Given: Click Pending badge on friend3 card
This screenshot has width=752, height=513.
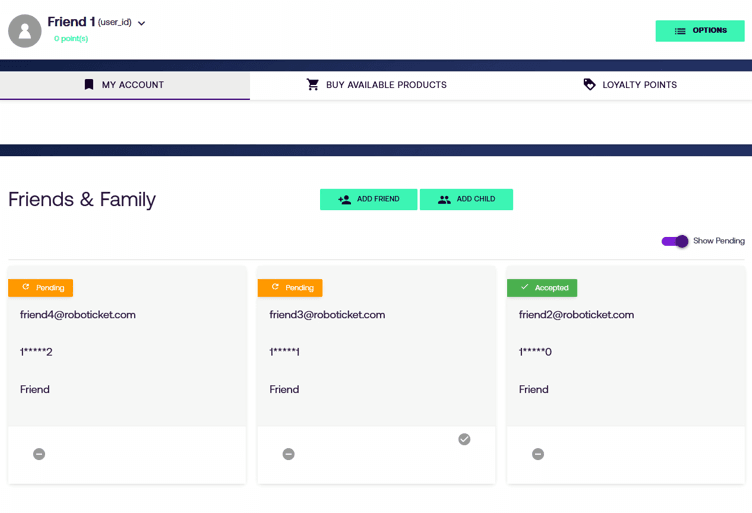Looking at the screenshot, I should pyautogui.click(x=290, y=288).
